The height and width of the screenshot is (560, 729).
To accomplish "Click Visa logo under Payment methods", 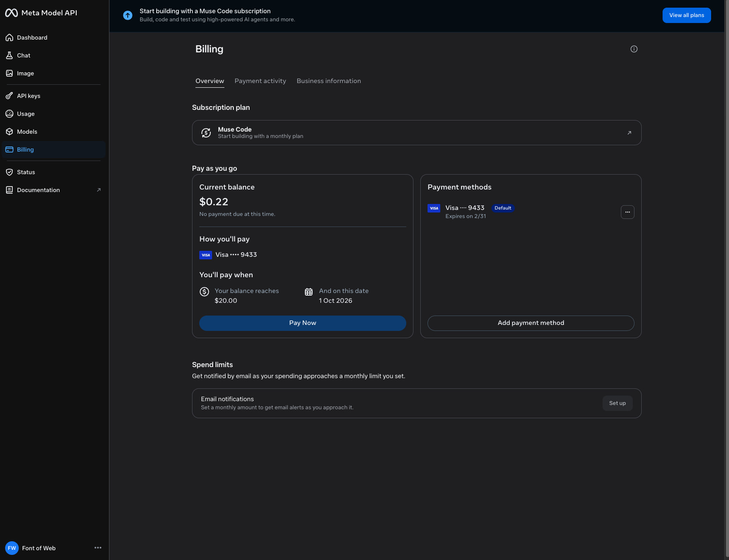I will click(x=434, y=208).
